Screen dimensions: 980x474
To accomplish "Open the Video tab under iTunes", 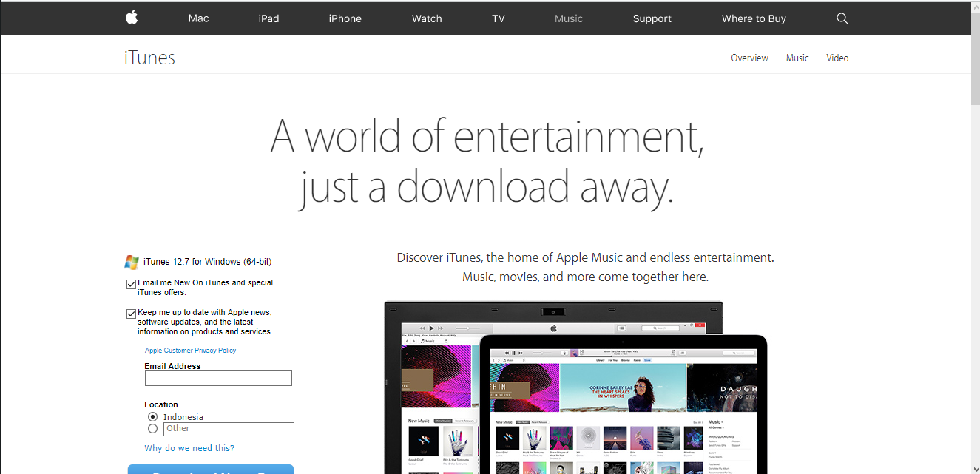I will tap(837, 58).
